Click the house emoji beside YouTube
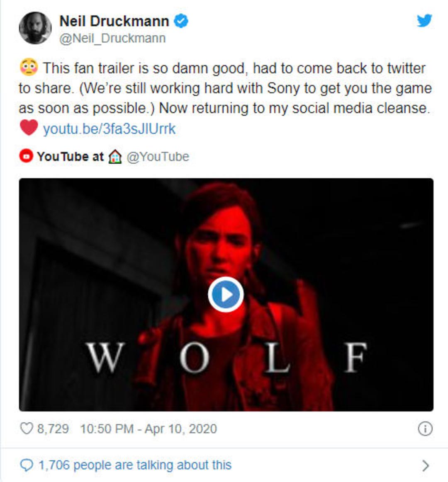This screenshot has width=448, height=482. click(115, 157)
